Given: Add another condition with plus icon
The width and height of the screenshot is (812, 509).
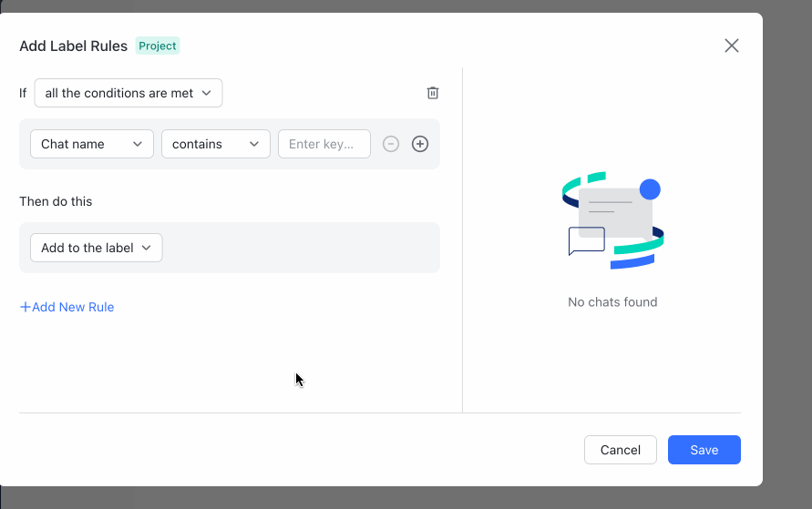Looking at the screenshot, I should pyautogui.click(x=420, y=144).
